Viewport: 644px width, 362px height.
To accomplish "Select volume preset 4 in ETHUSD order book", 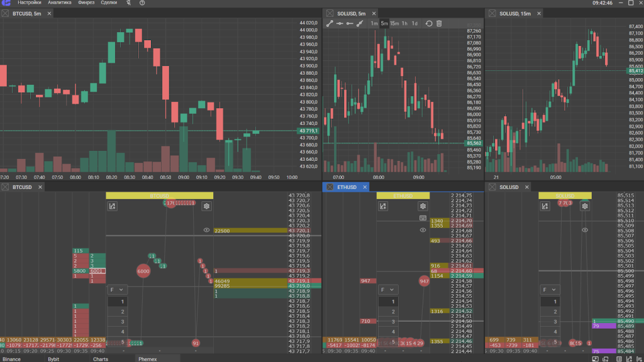I will [388, 332].
